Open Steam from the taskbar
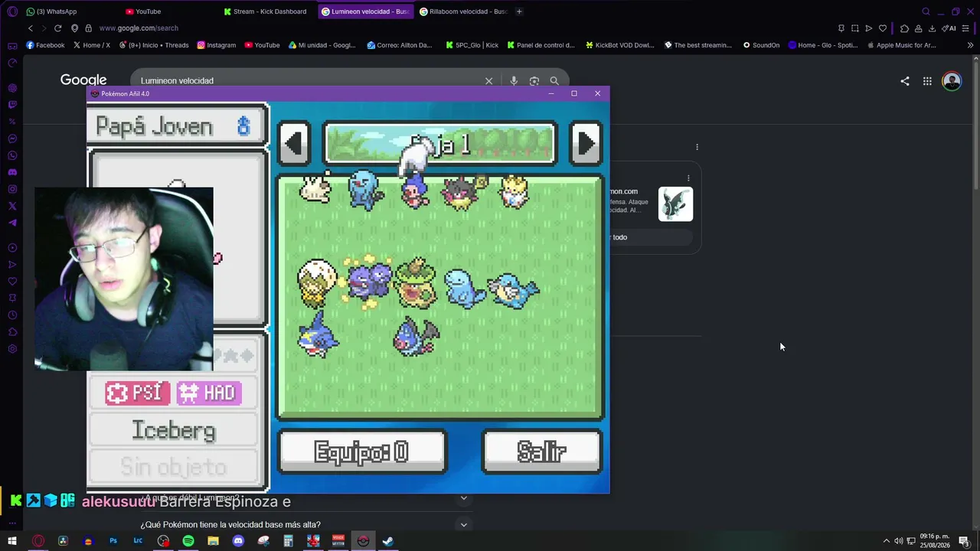 [388, 541]
